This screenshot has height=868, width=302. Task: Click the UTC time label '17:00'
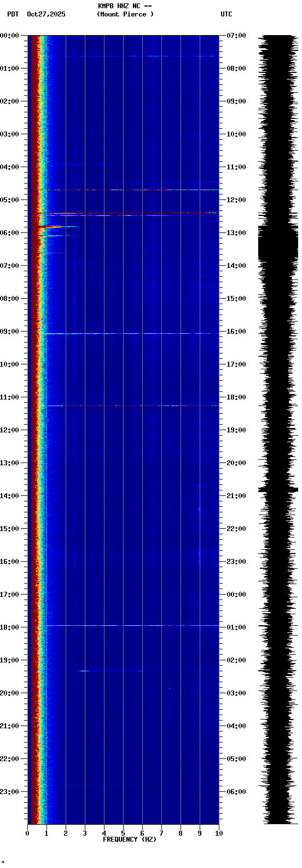pos(236,364)
